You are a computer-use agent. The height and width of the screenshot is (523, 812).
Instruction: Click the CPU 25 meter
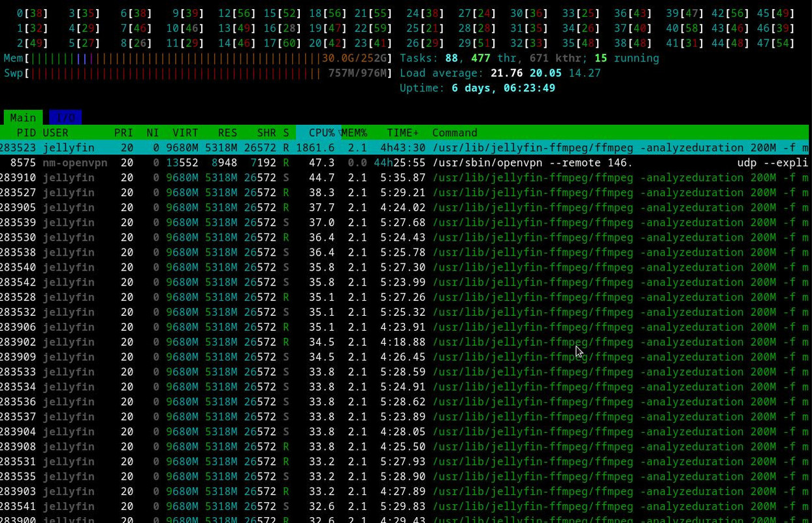pos(425,28)
